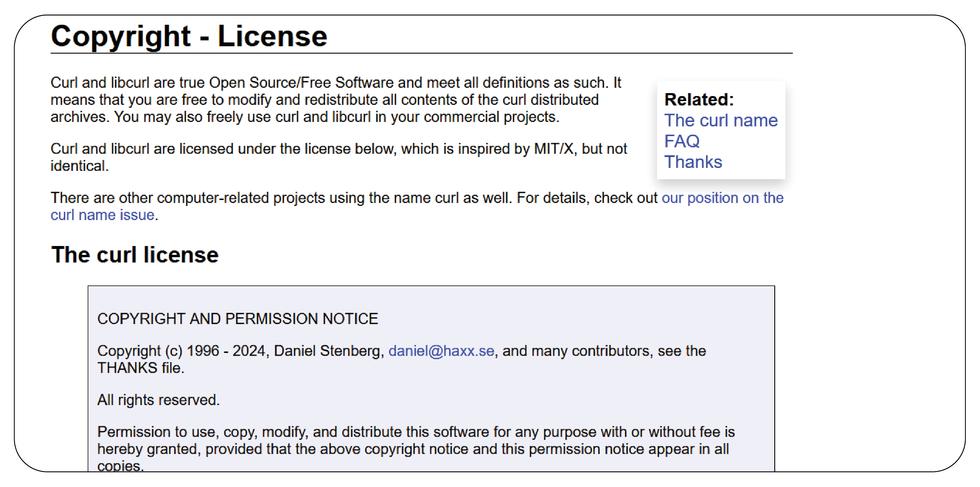Click the 'All rights reserved.' line

click(x=158, y=400)
